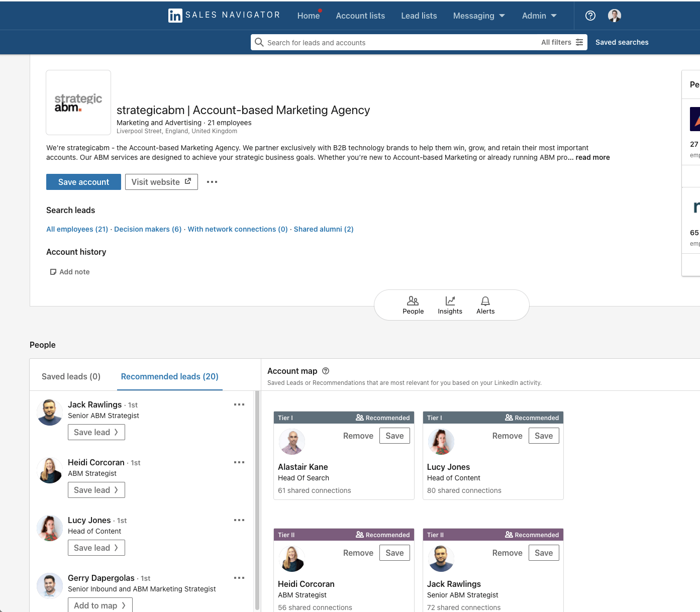Click the leads list vertical scrollbar

[x=257, y=500]
